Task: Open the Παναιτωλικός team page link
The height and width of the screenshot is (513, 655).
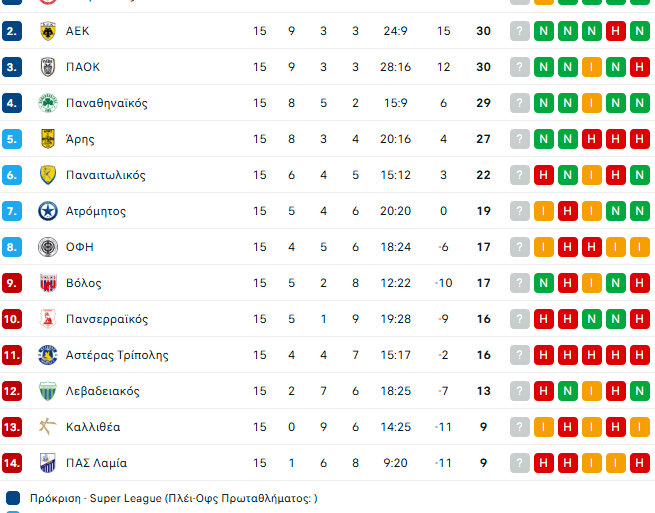Action: point(106,175)
